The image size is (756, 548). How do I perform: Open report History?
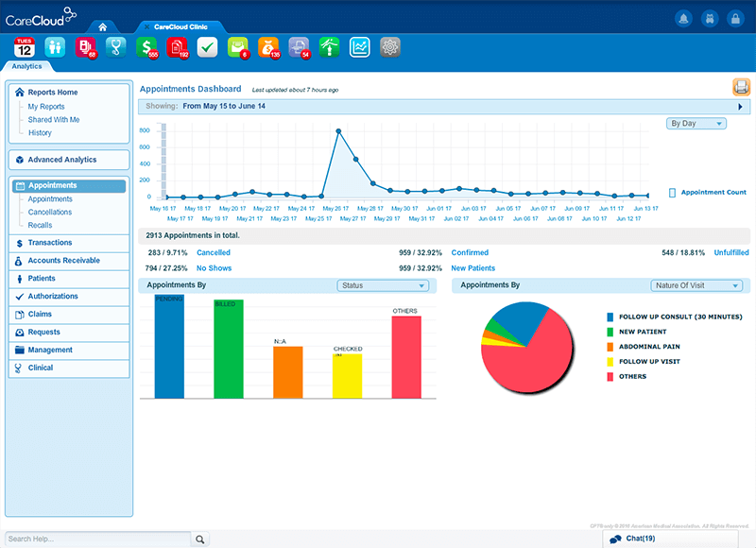pyautogui.click(x=40, y=132)
